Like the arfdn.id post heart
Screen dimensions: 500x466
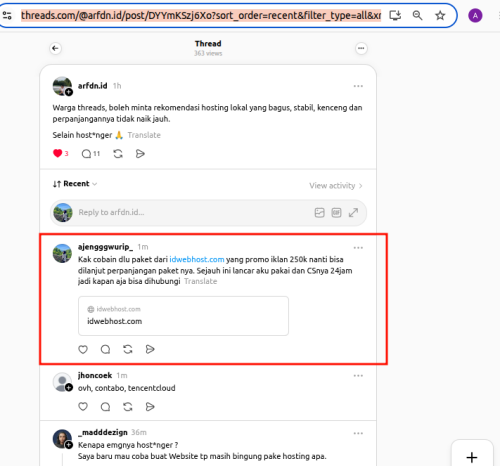pos(57,153)
